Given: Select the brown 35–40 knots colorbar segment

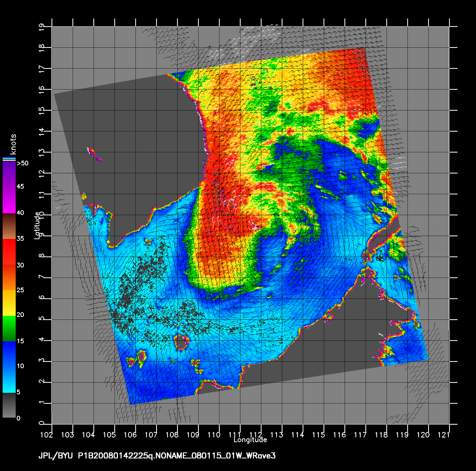Looking at the screenshot, I should point(9,226).
